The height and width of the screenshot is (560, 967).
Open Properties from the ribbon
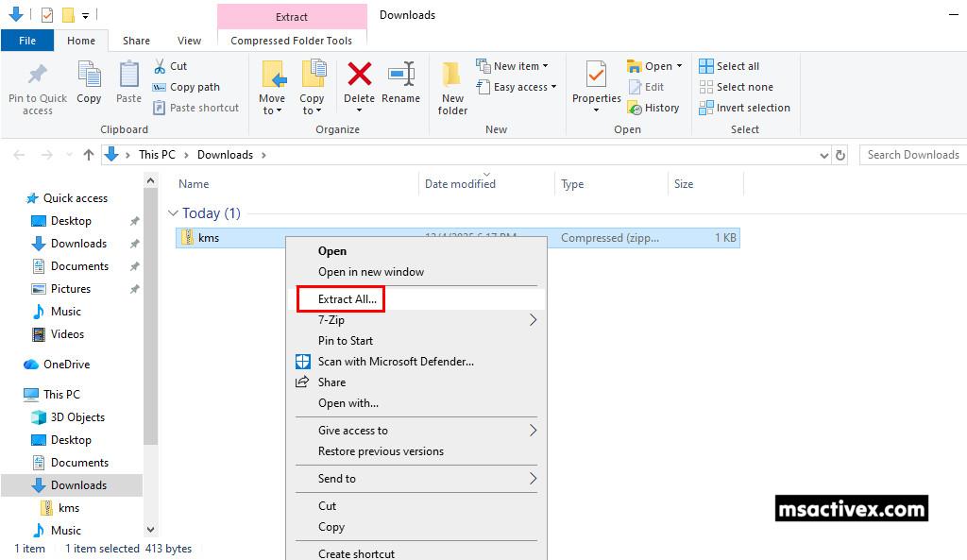[x=596, y=76]
